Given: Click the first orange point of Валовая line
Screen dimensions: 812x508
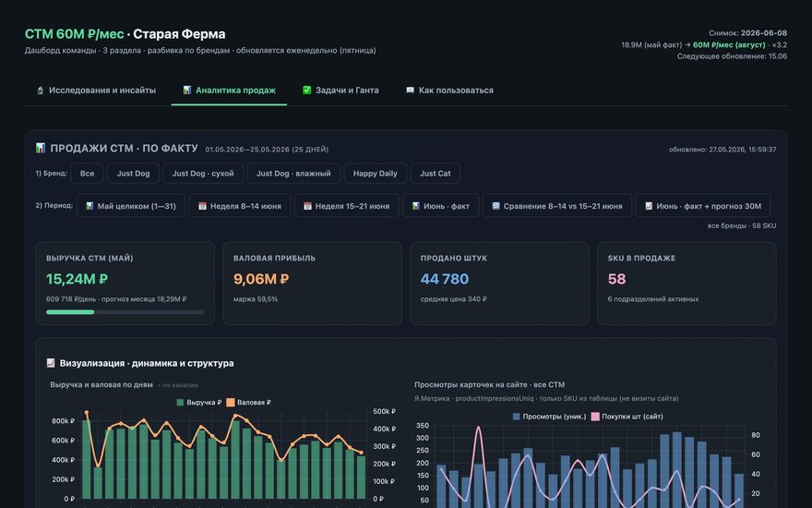Looking at the screenshot, I should (x=87, y=413).
